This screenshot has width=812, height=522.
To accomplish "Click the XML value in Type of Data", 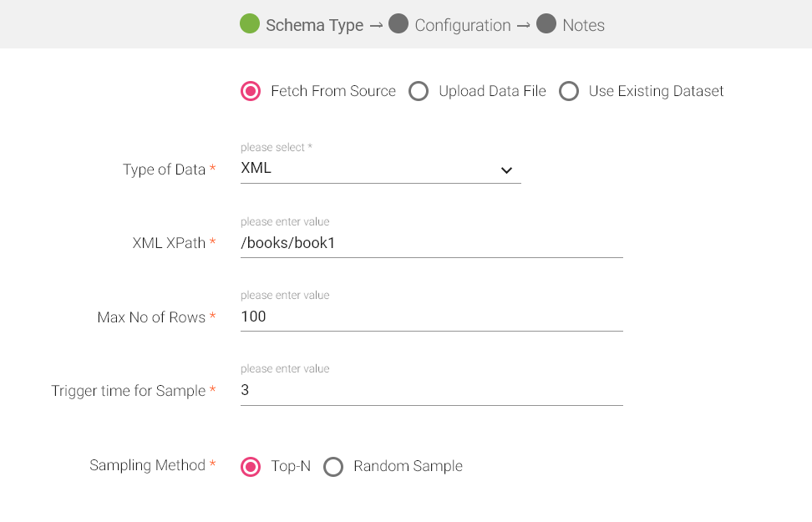I will point(256,168).
